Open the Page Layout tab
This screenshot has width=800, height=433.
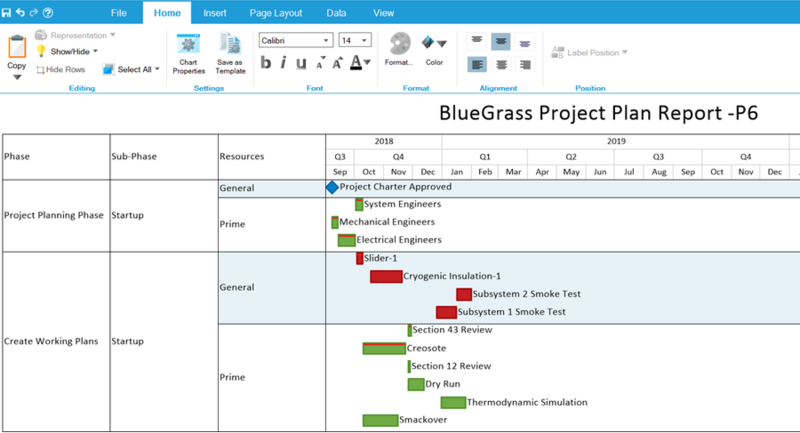pyautogui.click(x=276, y=13)
